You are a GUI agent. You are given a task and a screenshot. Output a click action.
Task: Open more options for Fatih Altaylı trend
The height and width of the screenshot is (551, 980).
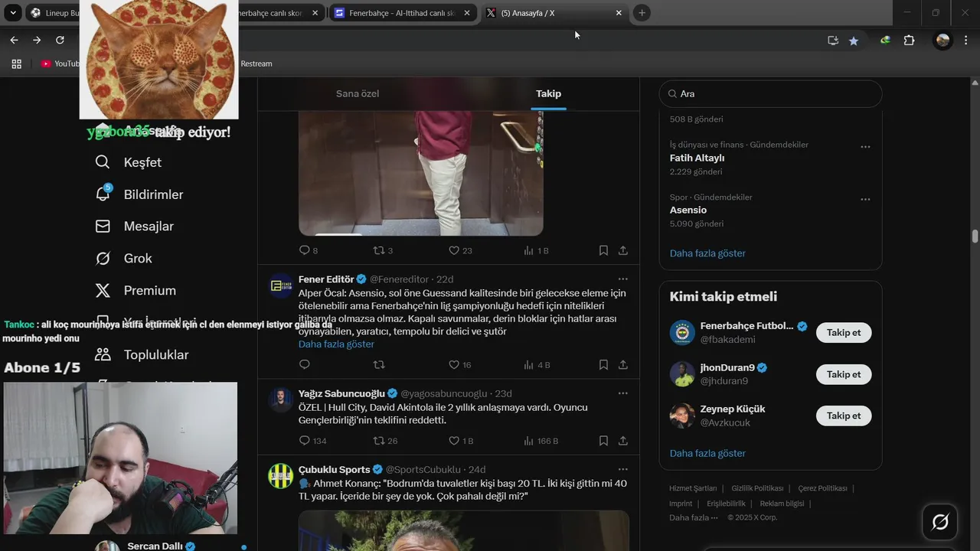point(865,146)
